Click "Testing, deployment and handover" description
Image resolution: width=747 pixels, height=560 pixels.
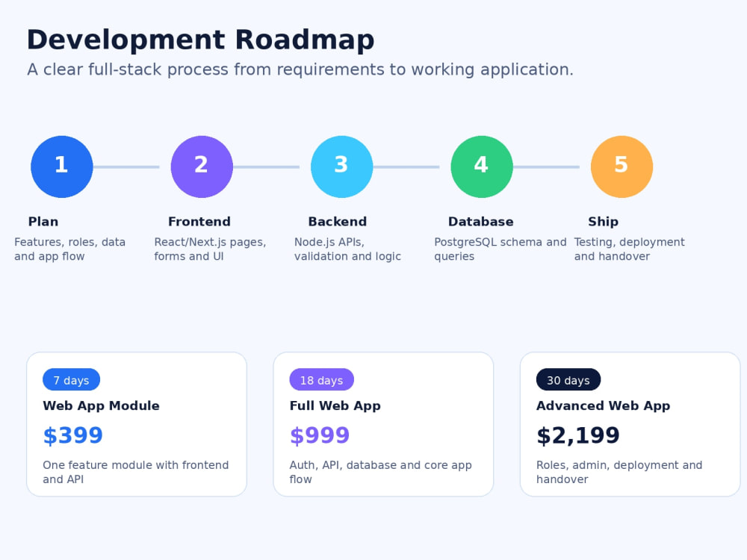click(629, 249)
